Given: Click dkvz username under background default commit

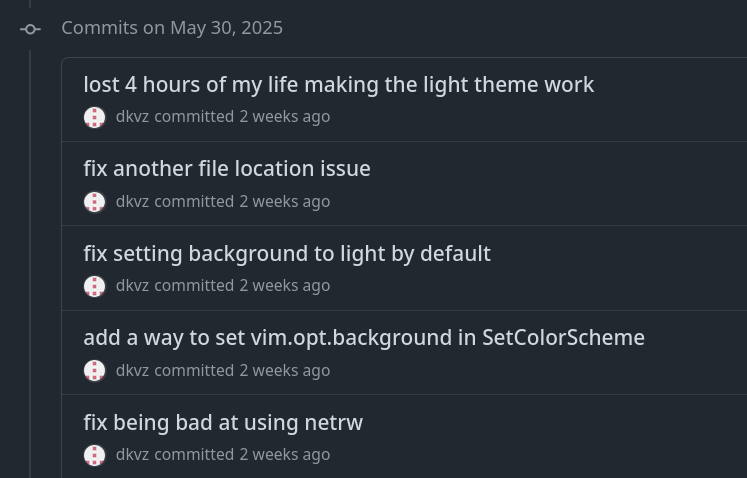Looking at the screenshot, I should coord(132,286).
